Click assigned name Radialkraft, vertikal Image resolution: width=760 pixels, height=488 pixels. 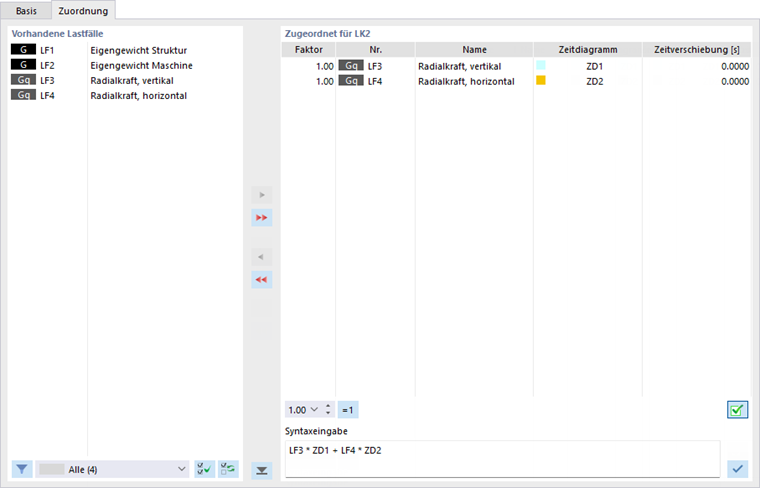tap(459, 66)
